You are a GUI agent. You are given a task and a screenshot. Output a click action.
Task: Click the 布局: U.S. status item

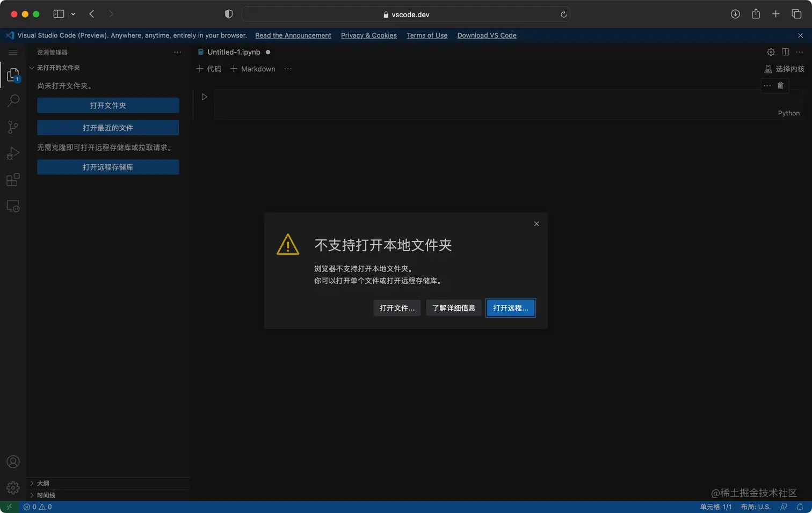[x=756, y=507]
